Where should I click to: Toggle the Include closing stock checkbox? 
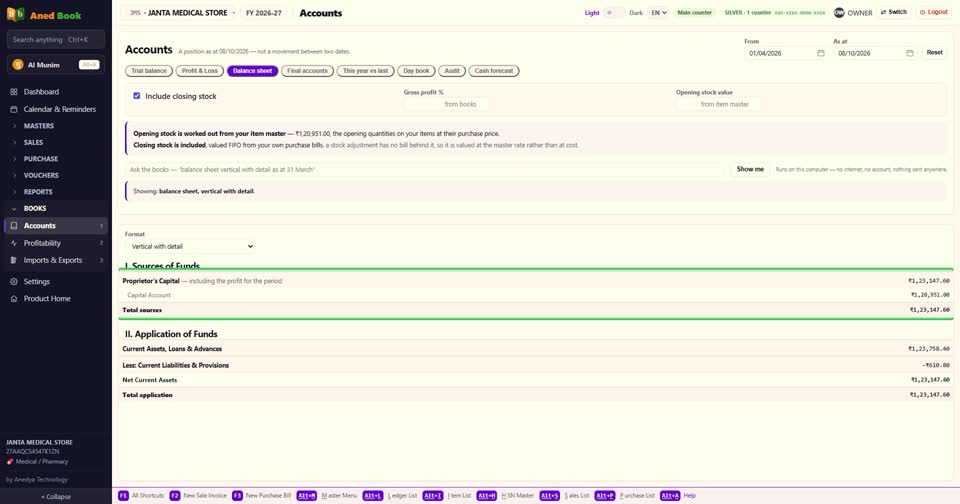pyautogui.click(x=137, y=96)
